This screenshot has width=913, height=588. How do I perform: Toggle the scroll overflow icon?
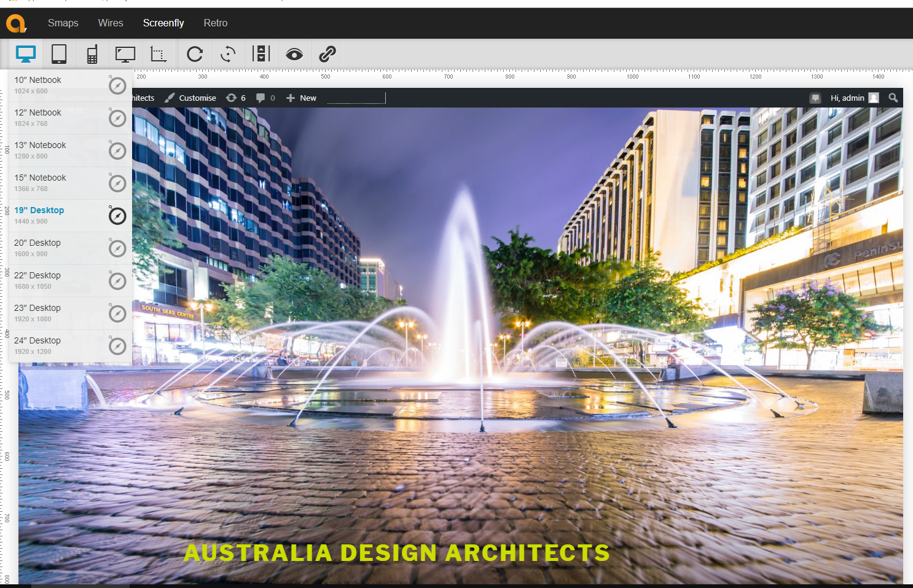coord(261,54)
